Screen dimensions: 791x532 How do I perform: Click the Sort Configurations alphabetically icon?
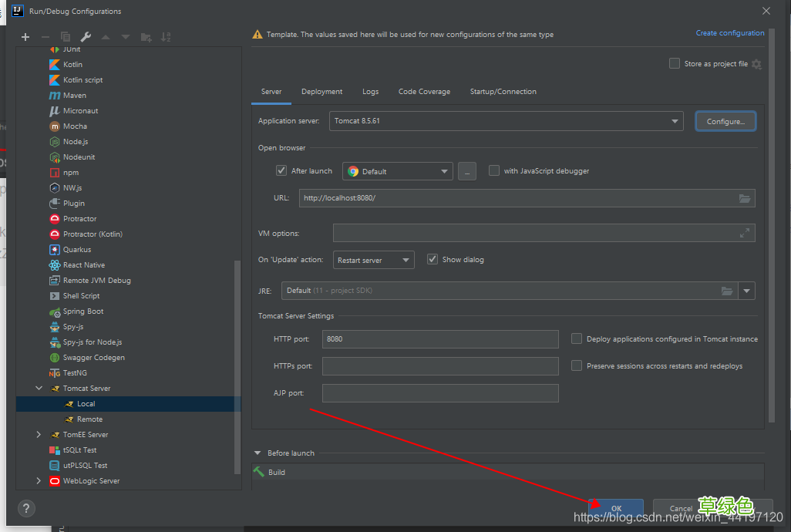click(166, 37)
